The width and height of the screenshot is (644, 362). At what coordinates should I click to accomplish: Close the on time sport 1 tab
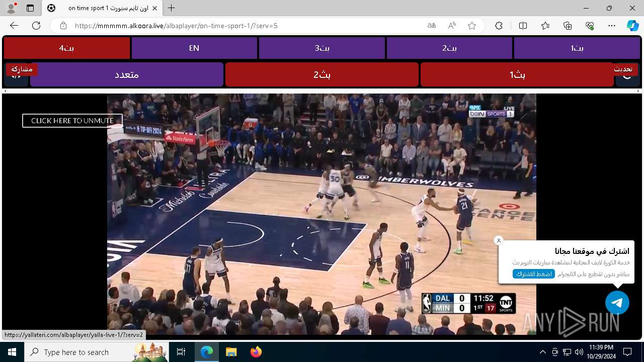point(155,8)
